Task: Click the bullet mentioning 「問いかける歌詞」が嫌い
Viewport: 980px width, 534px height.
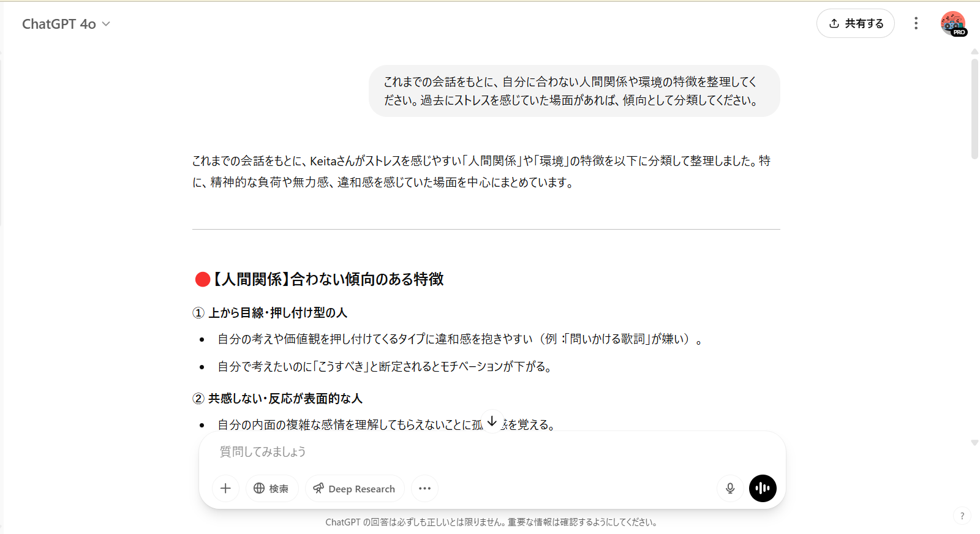Action: pyautogui.click(x=460, y=339)
